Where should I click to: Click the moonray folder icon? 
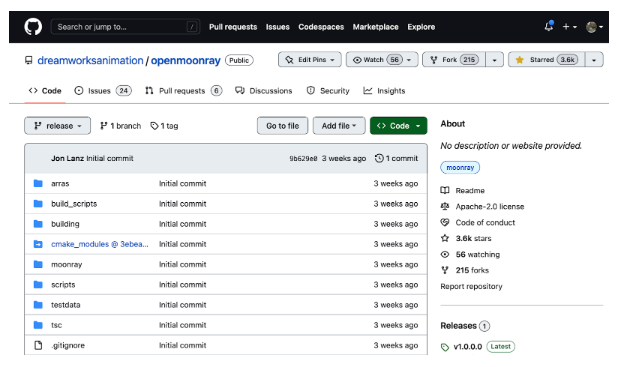click(38, 264)
